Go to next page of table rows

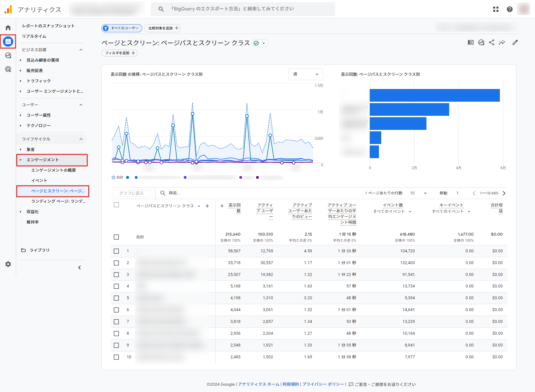click(x=504, y=193)
